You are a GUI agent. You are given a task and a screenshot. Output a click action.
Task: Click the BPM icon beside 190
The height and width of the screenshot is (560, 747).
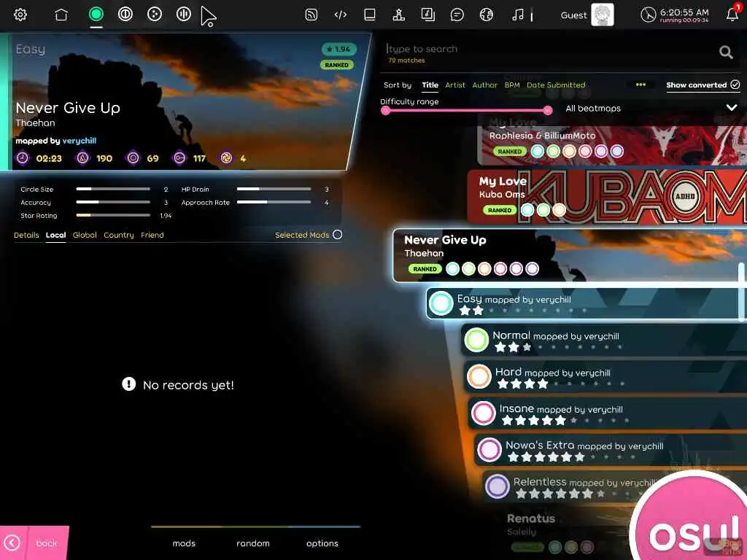click(x=82, y=157)
